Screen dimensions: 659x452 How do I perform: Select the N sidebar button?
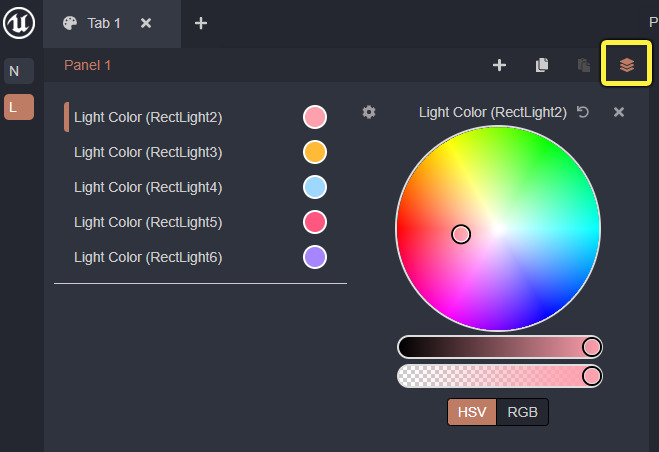tap(19, 71)
